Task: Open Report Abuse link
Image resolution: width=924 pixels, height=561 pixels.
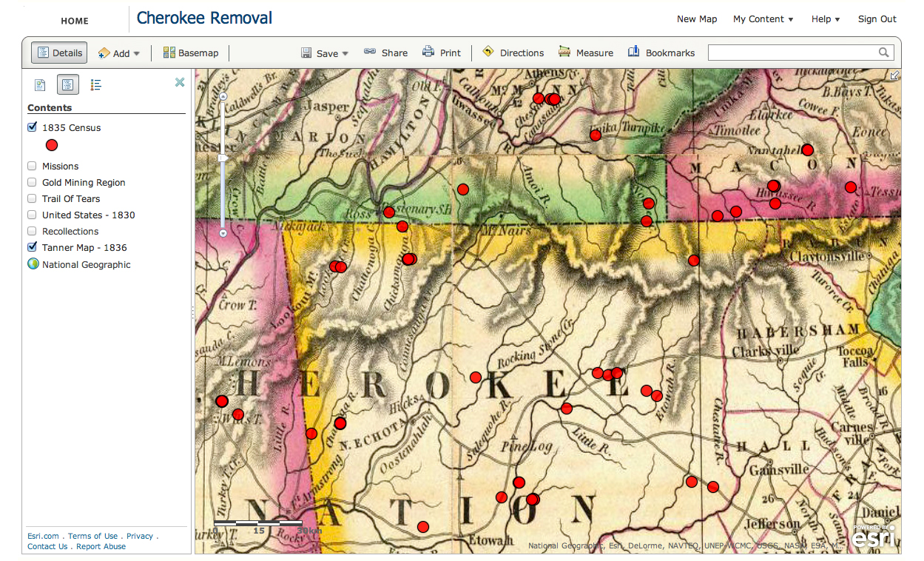Action: 101,546
